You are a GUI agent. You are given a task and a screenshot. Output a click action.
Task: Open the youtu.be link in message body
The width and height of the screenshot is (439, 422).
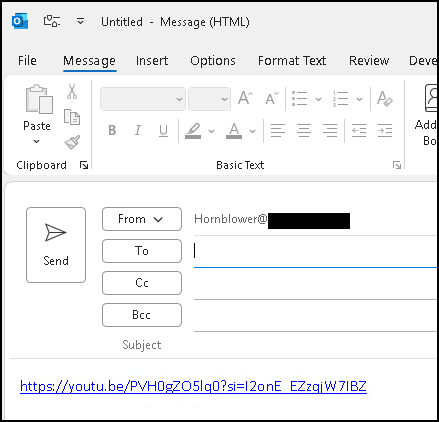(x=193, y=387)
